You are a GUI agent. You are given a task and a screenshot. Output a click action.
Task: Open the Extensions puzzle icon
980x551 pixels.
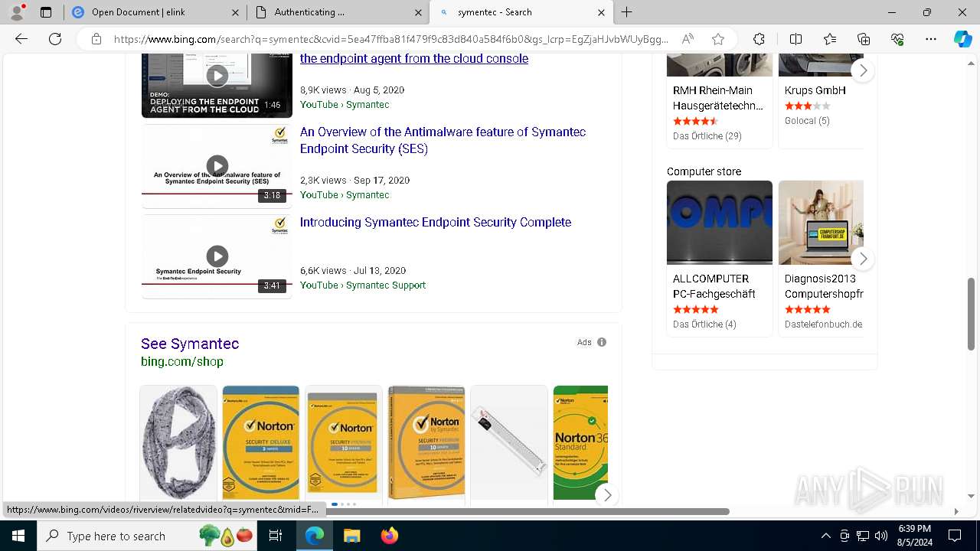(x=759, y=39)
